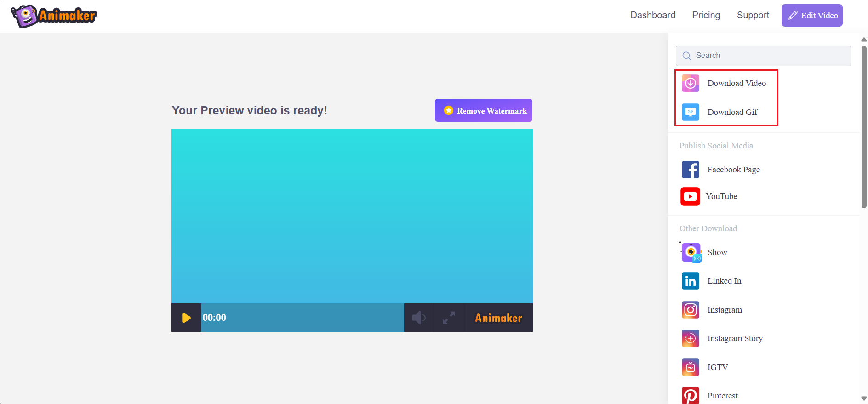Viewport: 868px width, 404px height.
Task: Click the scrollbar down arrow
Action: (x=864, y=398)
